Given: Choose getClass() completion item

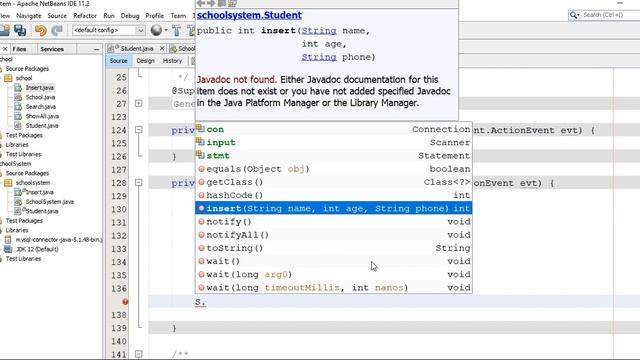Looking at the screenshot, I should (333, 182).
